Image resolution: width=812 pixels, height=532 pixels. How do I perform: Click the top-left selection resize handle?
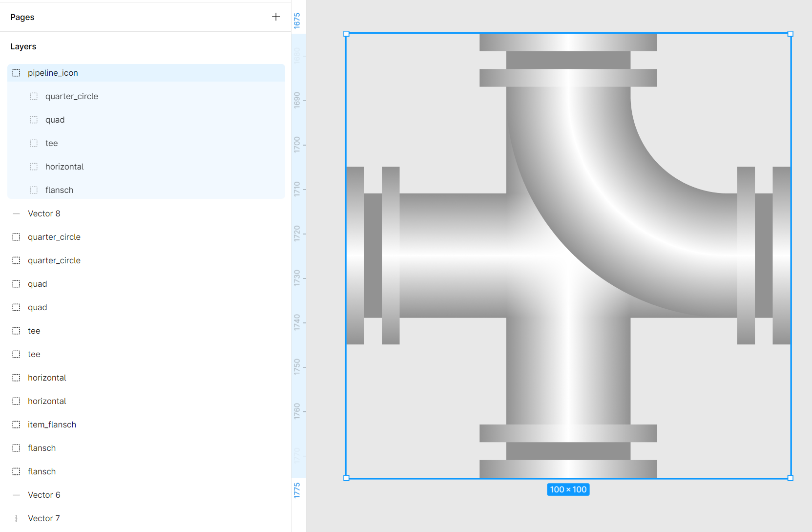pyautogui.click(x=346, y=34)
